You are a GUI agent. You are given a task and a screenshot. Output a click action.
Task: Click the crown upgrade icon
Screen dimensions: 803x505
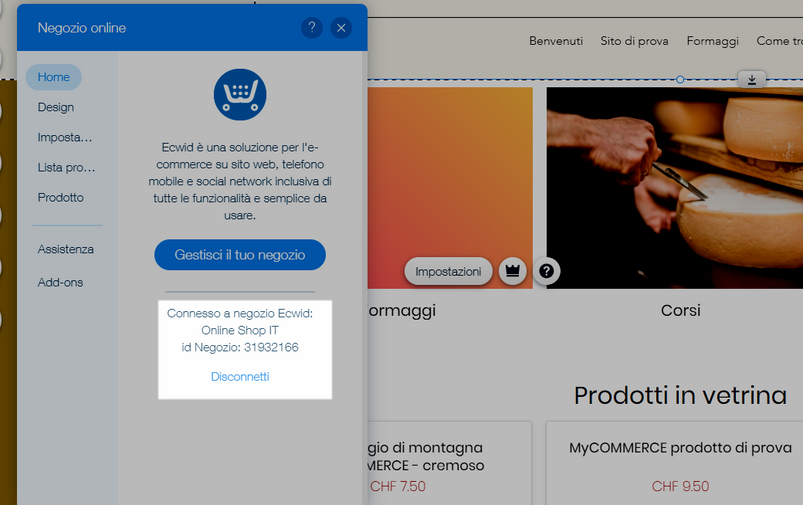point(512,271)
